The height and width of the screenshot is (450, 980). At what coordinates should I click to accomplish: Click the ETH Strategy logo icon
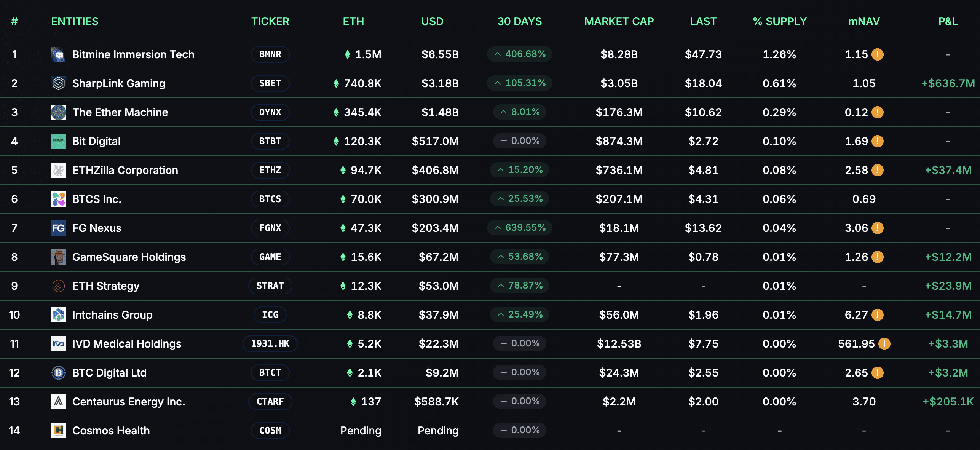(59, 286)
